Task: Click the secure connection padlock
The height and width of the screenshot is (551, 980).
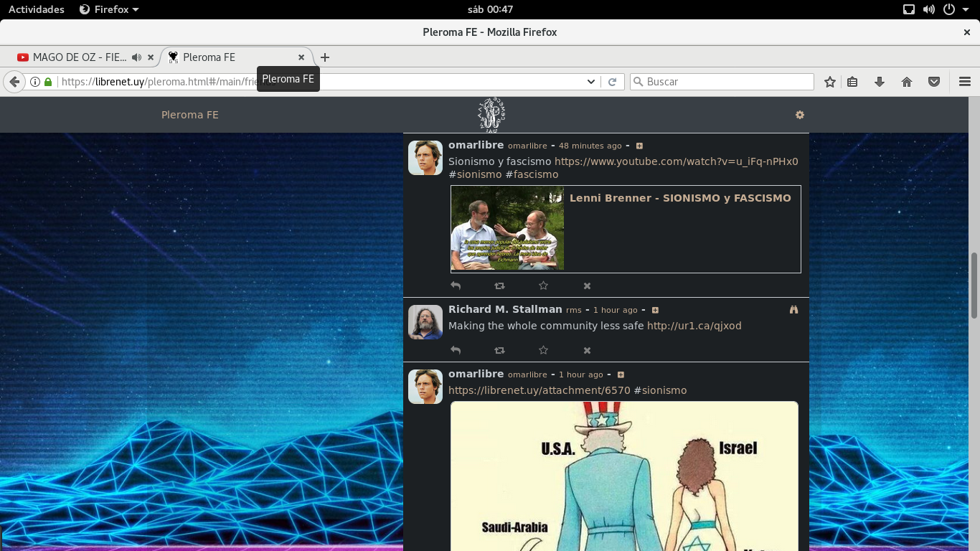Action: (48, 82)
